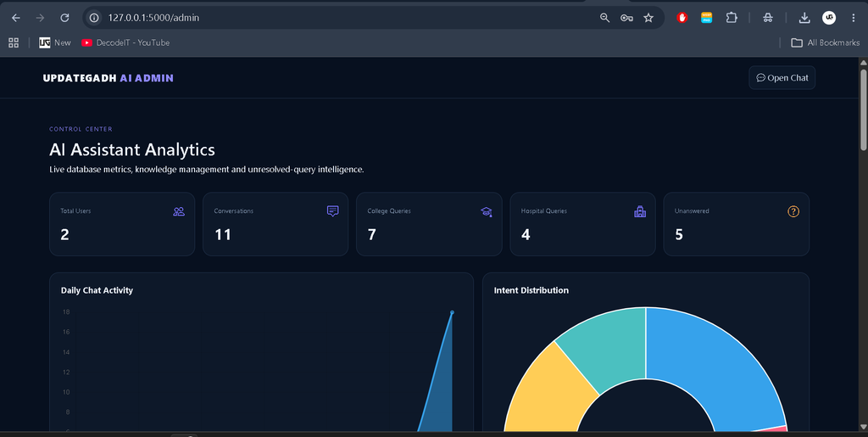The height and width of the screenshot is (437, 868).
Task: Click the Hospital Queries count 4
Action: 526,235
